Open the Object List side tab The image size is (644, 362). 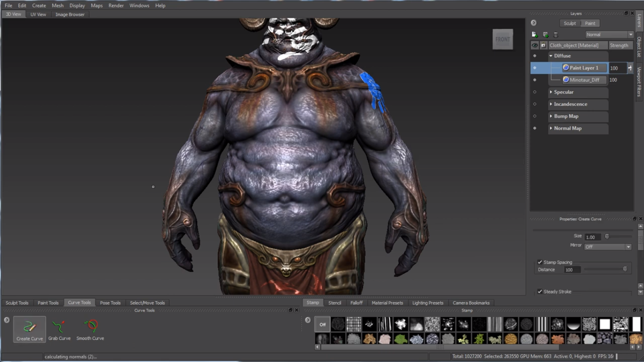pos(639,47)
